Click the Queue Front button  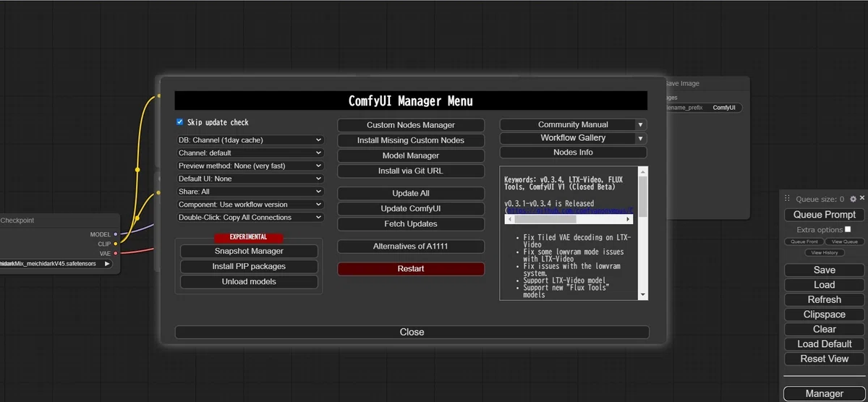pyautogui.click(x=804, y=241)
